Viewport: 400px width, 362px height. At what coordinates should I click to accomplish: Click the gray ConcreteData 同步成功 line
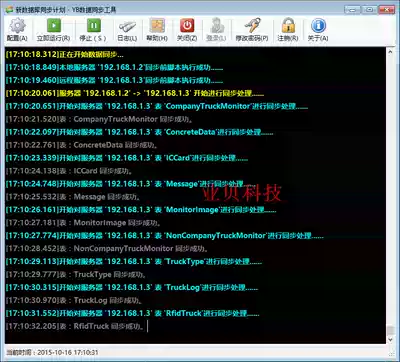[82, 145]
